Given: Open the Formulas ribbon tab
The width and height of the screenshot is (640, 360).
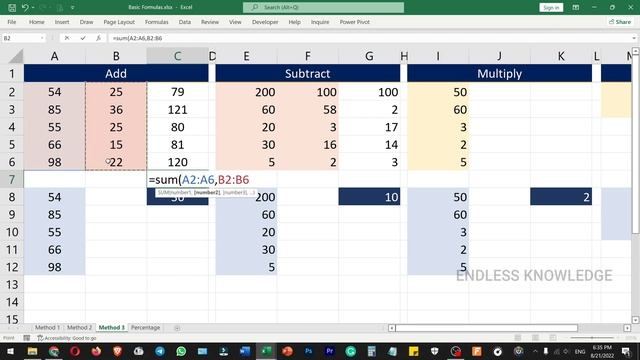Looking at the screenshot, I should coord(157,22).
